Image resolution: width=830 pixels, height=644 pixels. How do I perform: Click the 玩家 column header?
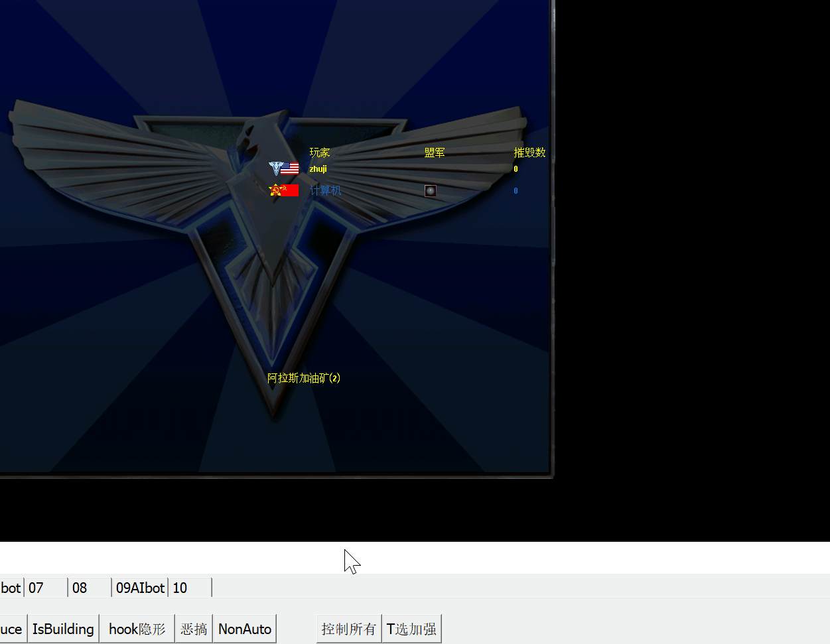(320, 153)
